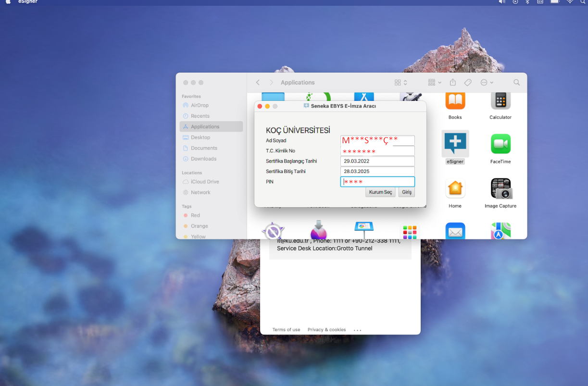
Task: Select the Red tag color swatch
Action: click(x=185, y=215)
